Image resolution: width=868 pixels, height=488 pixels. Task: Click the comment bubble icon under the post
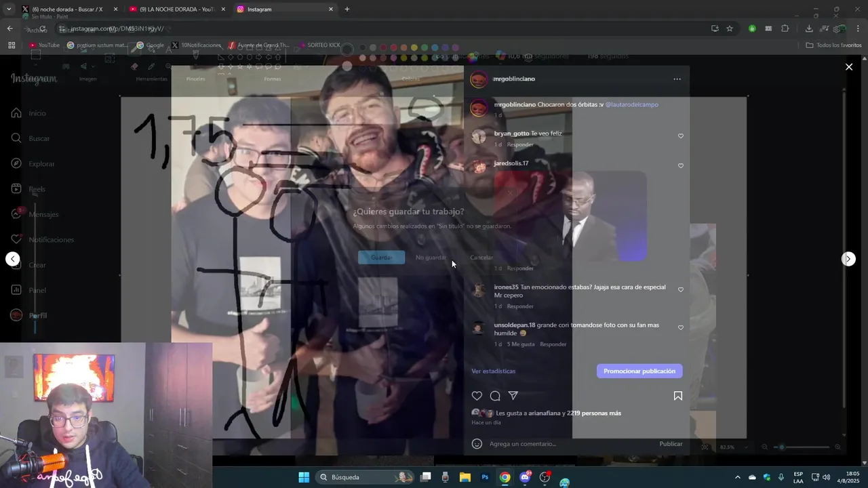tap(495, 396)
